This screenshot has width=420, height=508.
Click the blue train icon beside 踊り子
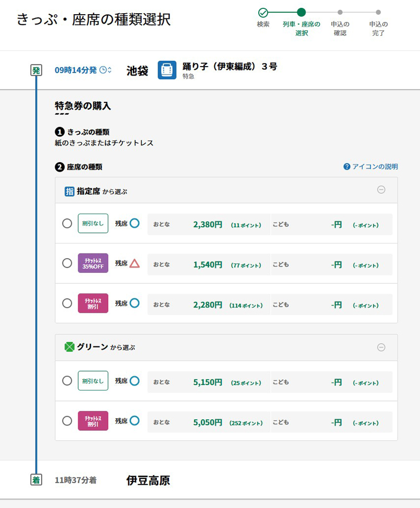[x=167, y=70]
